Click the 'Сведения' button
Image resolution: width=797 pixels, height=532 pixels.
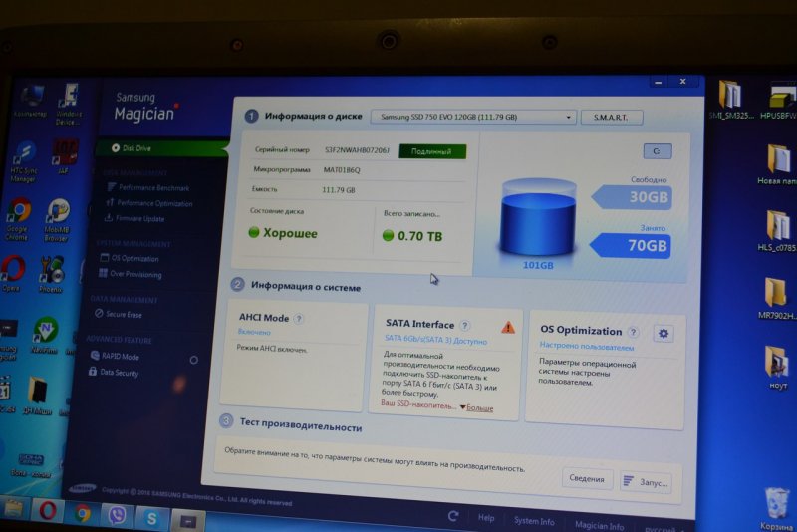[587, 479]
